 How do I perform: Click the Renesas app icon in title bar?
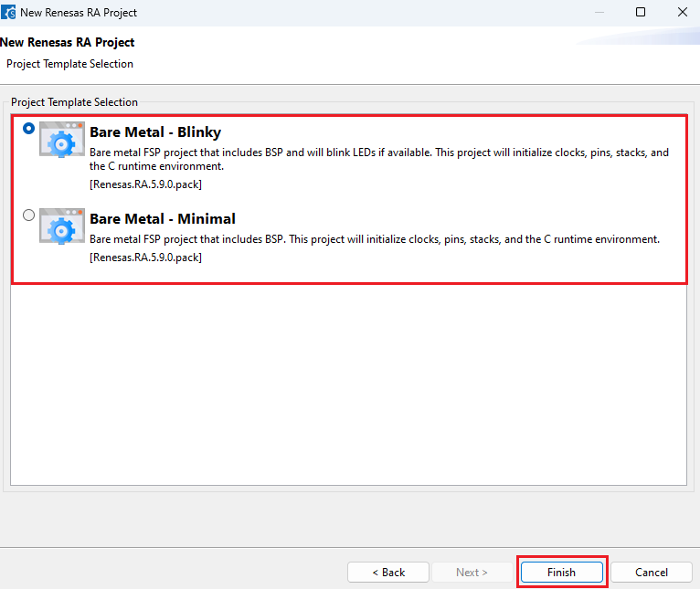(8, 13)
